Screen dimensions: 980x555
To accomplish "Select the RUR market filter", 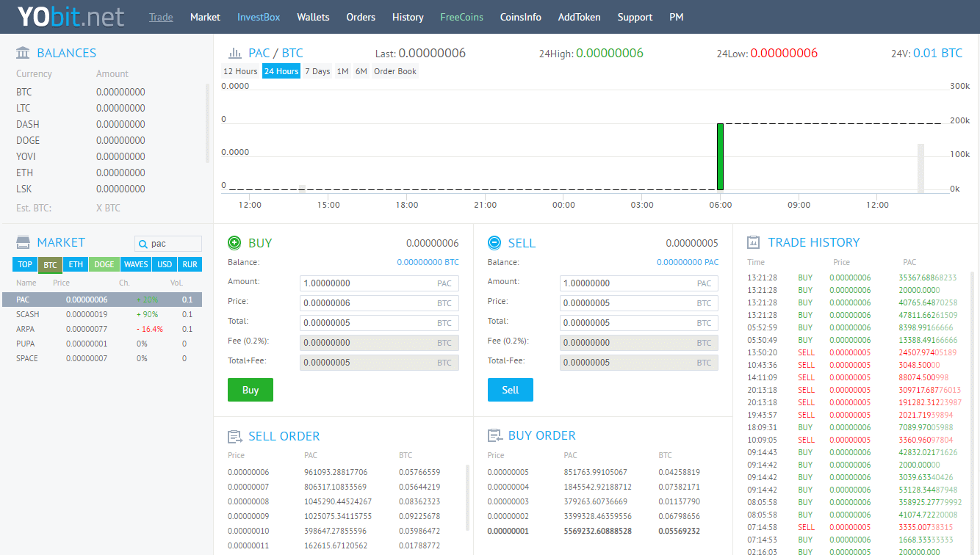I will (x=190, y=264).
